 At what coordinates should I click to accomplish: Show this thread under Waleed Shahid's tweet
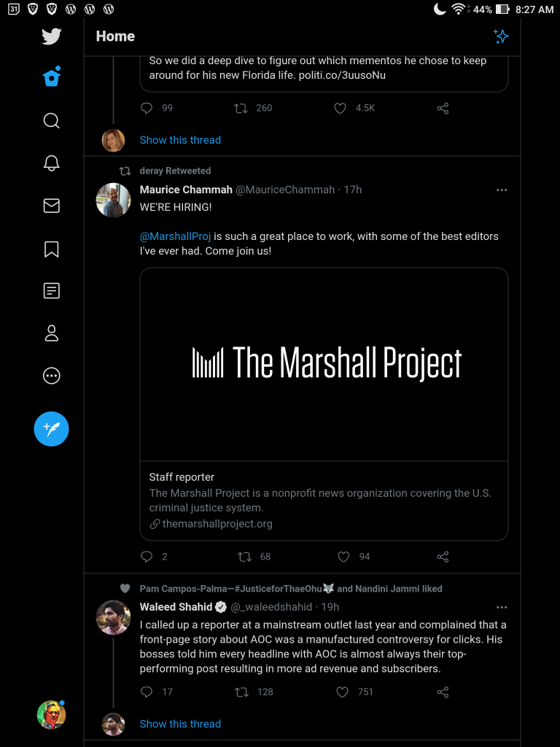pyautogui.click(x=180, y=724)
